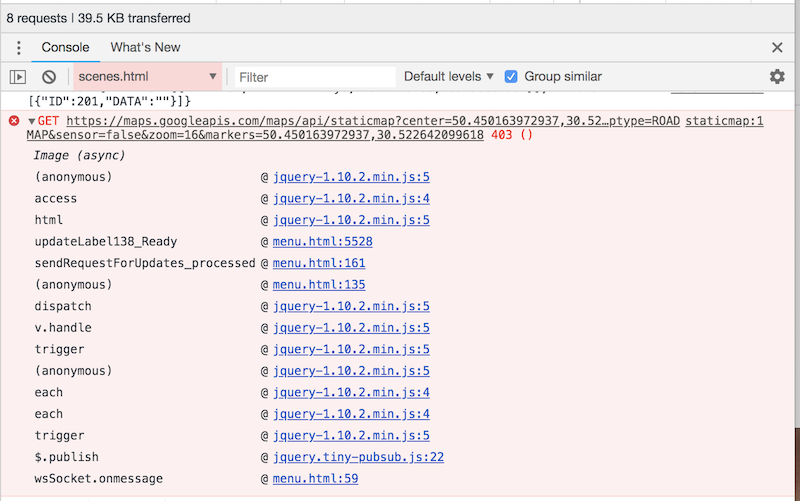Viewport: 800px width, 501px height.
Task: Open the menu.html:59 source link
Action: [x=315, y=479]
